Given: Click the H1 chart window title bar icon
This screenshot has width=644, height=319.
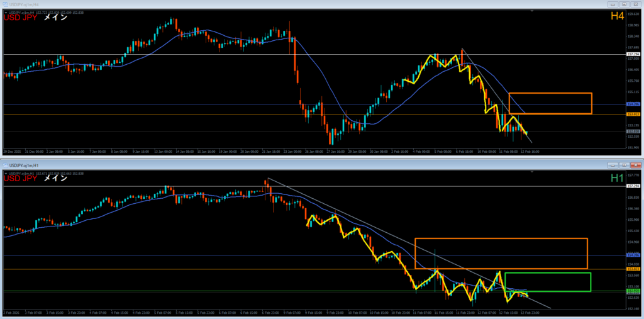Looking at the screenshot, I should [6, 164].
